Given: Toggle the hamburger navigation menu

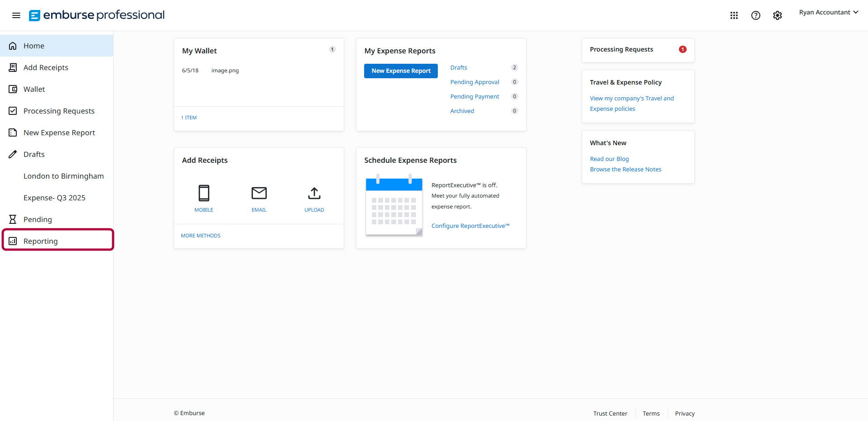Looking at the screenshot, I should click(x=16, y=15).
